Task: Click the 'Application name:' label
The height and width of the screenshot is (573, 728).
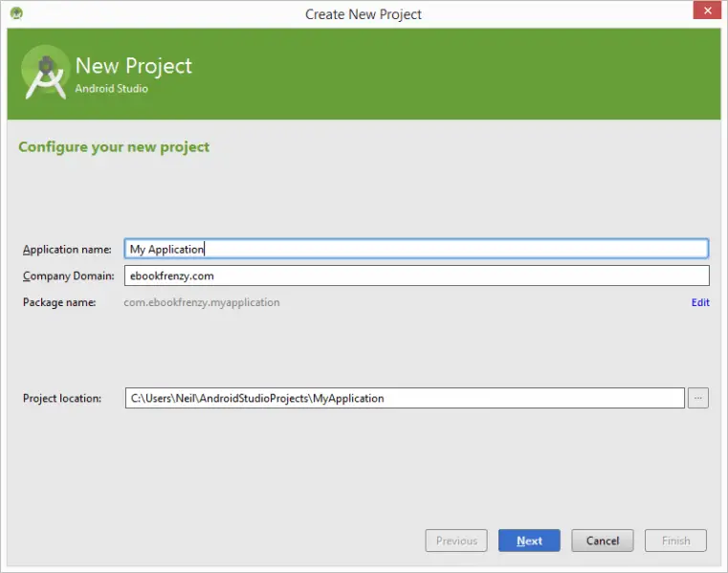Action: click(67, 250)
